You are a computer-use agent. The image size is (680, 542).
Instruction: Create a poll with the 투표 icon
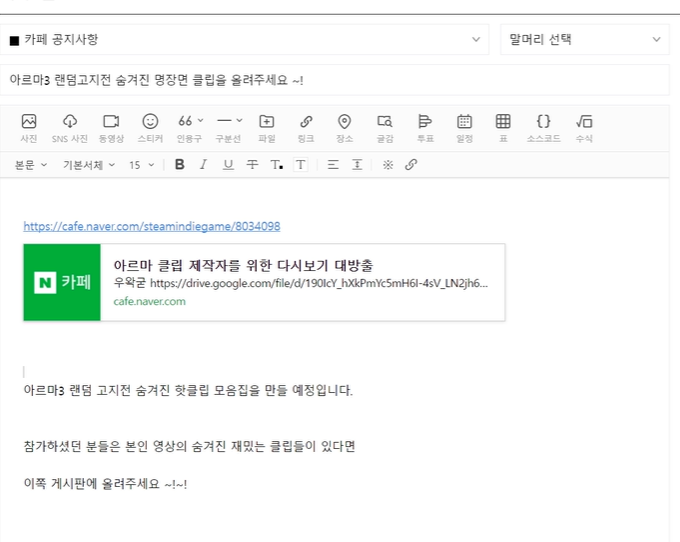pos(425,127)
